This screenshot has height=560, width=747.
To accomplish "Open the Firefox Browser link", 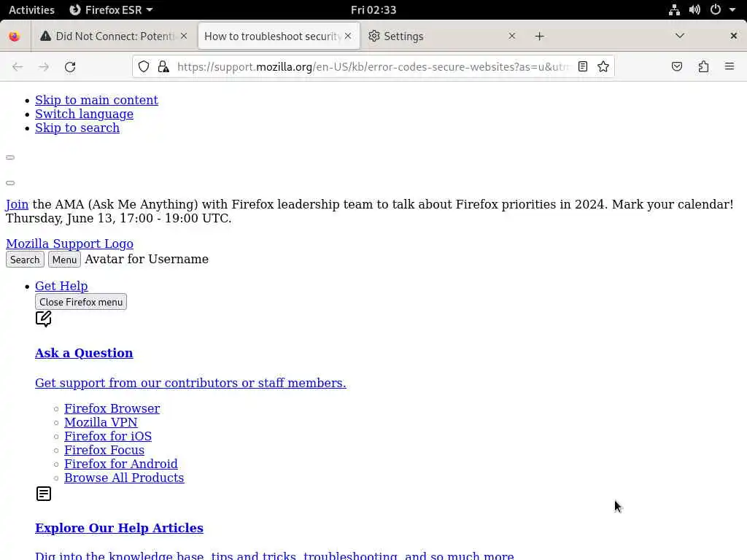I will pyautogui.click(x=112, y=408).
